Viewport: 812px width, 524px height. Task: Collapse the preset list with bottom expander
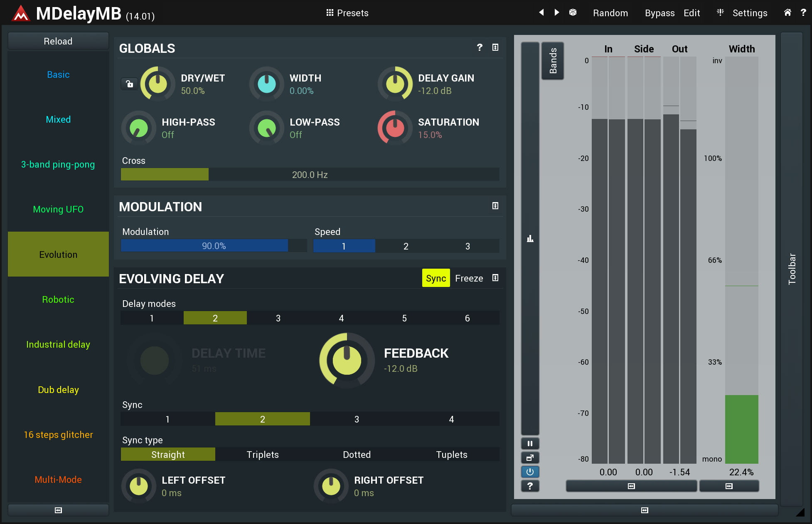pos(58,510)
